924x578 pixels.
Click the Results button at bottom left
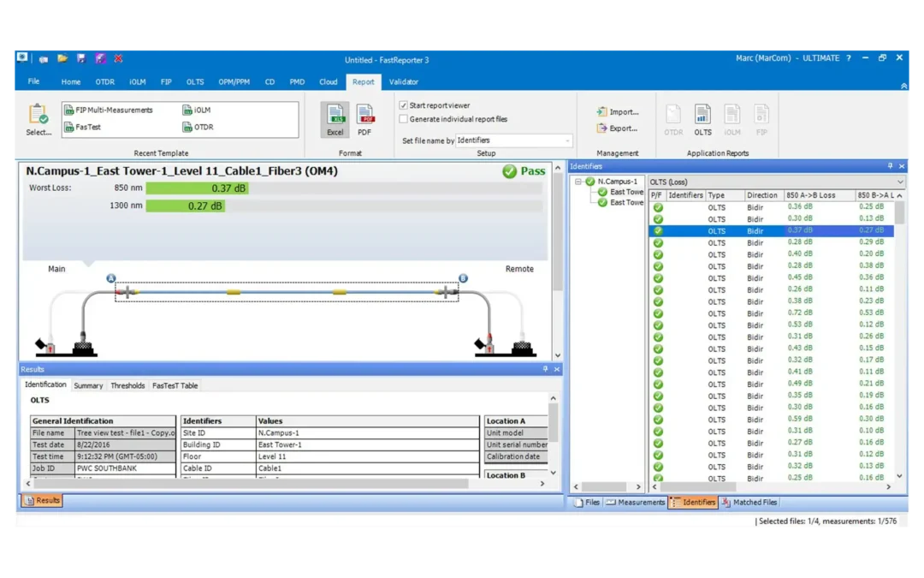click(x=43, y=500)
